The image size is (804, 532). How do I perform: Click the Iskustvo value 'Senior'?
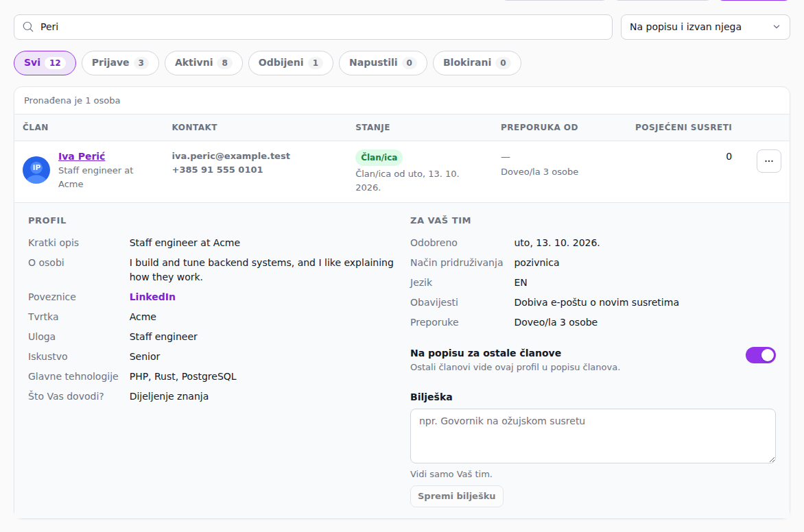tap(145, 356)
